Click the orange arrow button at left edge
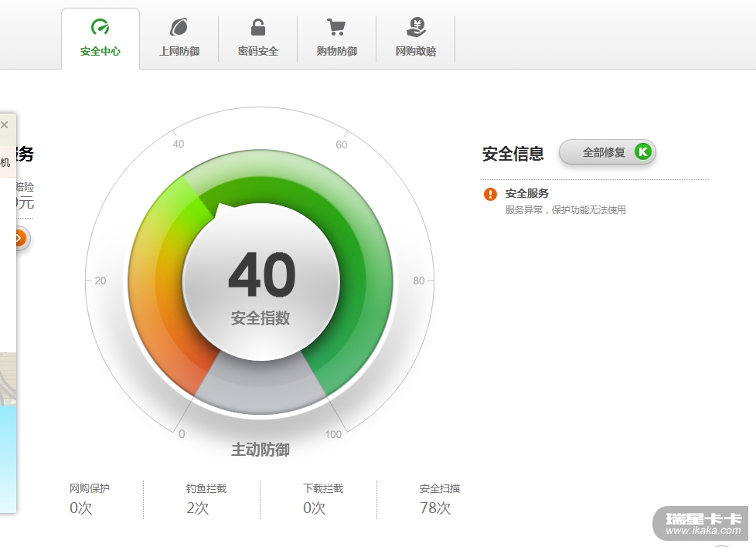Screen dimensions: 756x547 point(19,238)
